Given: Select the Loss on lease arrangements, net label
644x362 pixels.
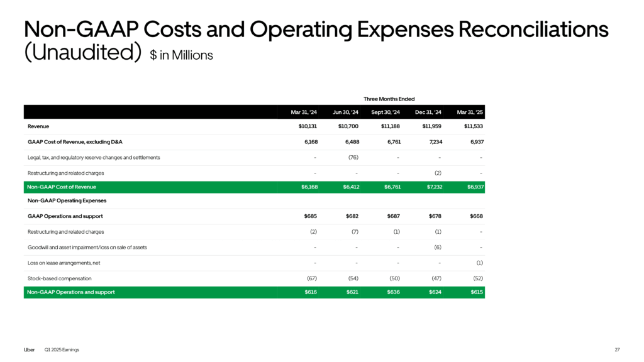Looking at the screenshot, I should click(x=64, y=263).
